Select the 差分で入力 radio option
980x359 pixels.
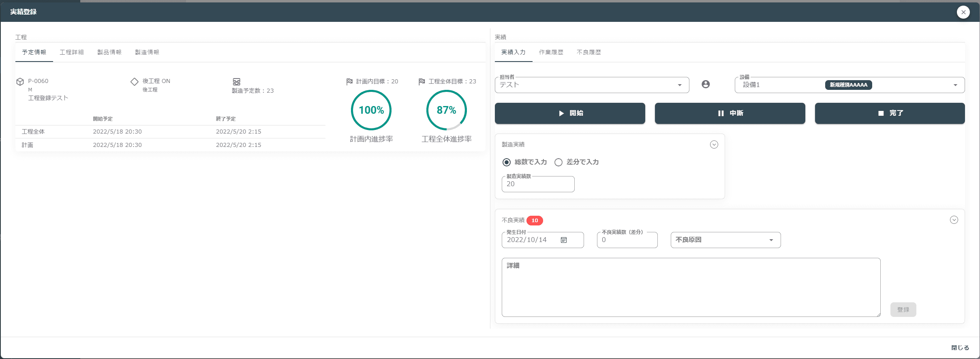click(558, 162)
